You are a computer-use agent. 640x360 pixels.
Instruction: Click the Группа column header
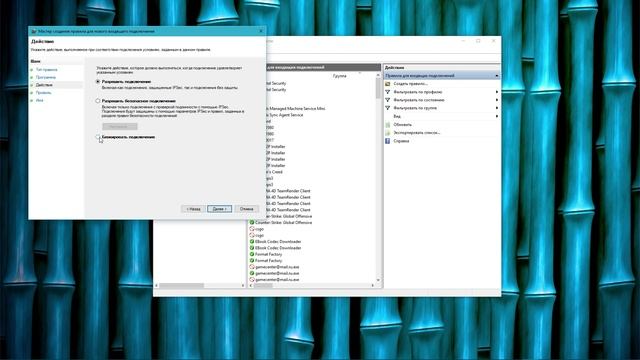pyautogui.click(x=340, y=76)
